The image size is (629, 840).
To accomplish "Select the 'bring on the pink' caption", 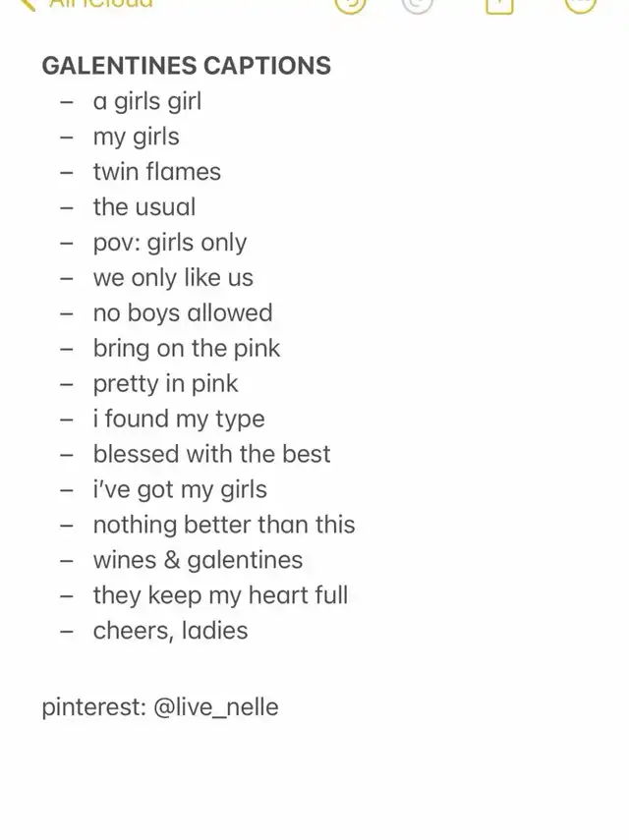I will [x=187, y=348].
